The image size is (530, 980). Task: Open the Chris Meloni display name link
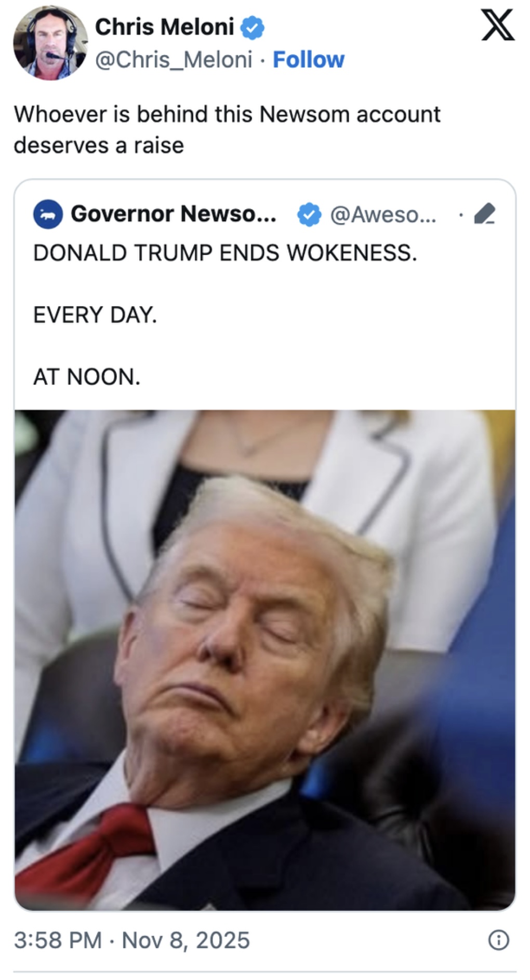[164, 28]
